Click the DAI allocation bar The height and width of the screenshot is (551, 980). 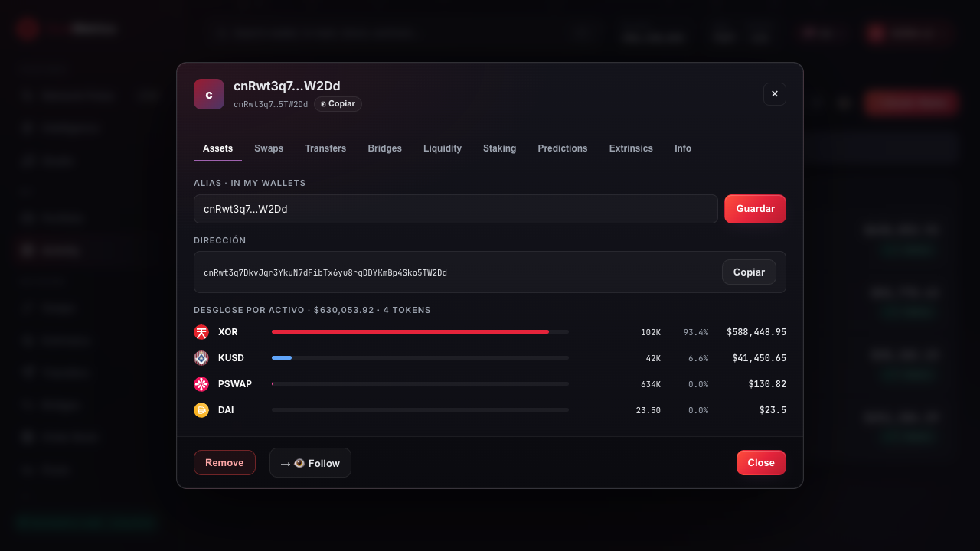coord(420,410)
